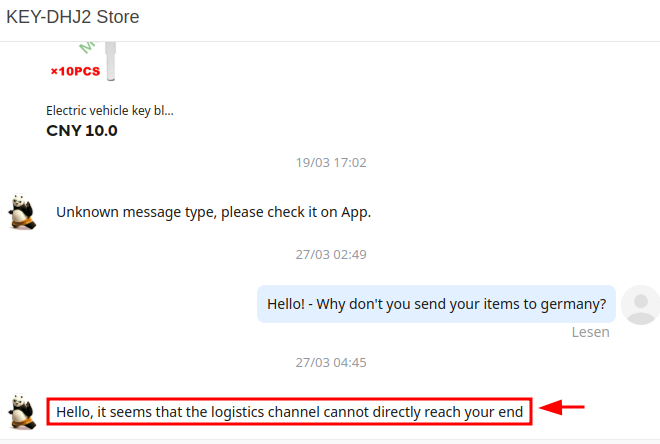Click the 27/03 02:49 timestamp

(331, 254)
